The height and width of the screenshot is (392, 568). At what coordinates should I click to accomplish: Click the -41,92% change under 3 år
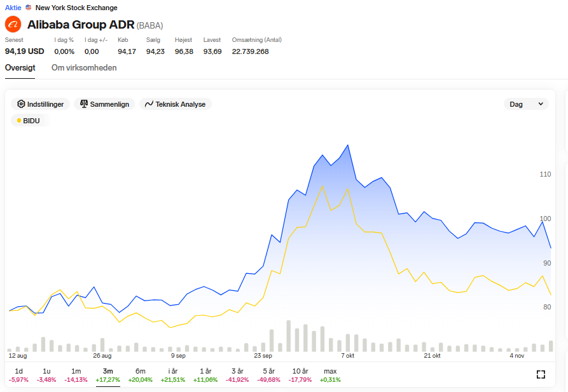237,380
